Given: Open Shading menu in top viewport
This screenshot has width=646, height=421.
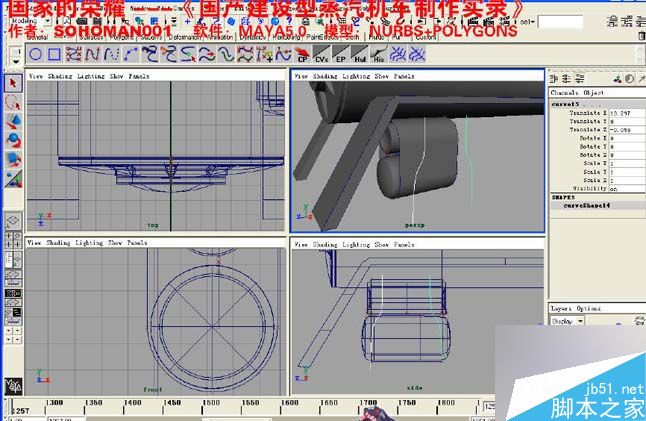Looking at the screenshot, I should pos(60,76).
